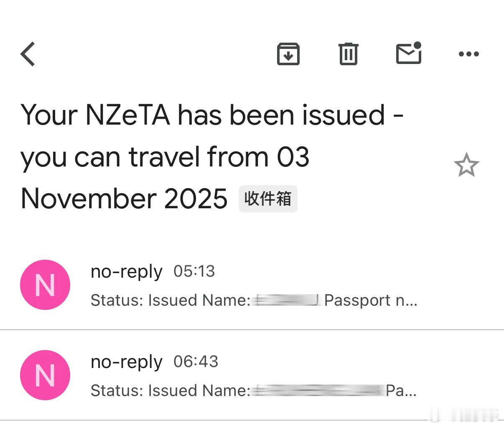Delete the email thread

click(348, 54)
